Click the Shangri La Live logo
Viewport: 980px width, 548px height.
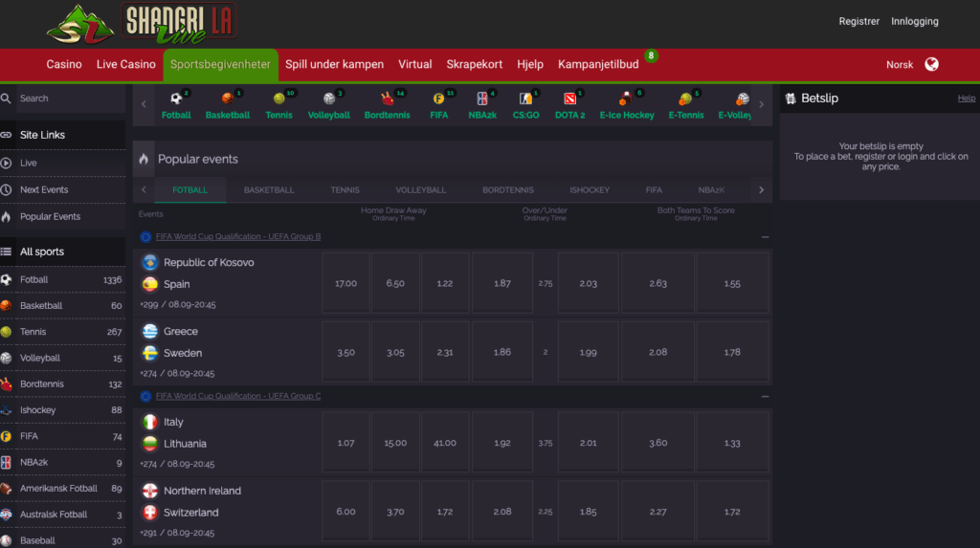click(142, 24)
